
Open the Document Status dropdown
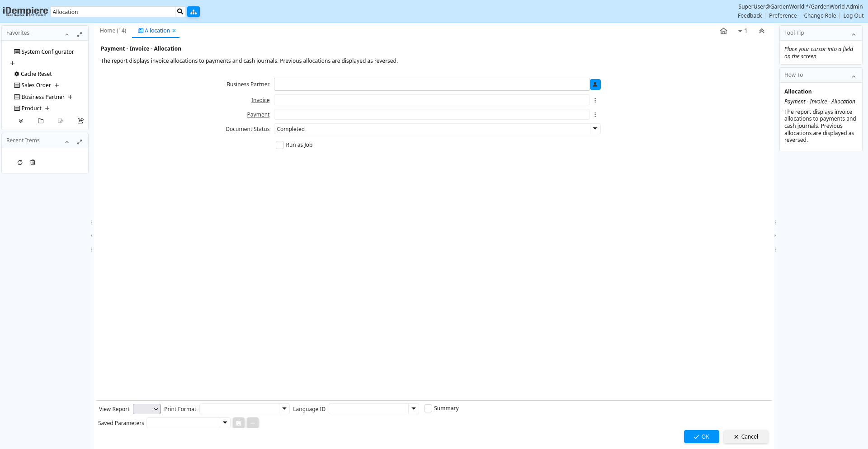pyautogui.click(x=595, y=129)
